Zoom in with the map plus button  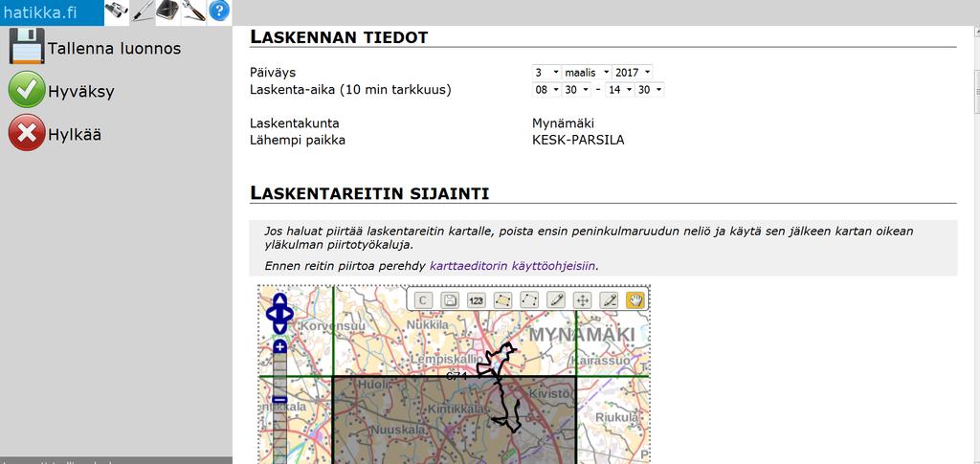pos(280,346)
